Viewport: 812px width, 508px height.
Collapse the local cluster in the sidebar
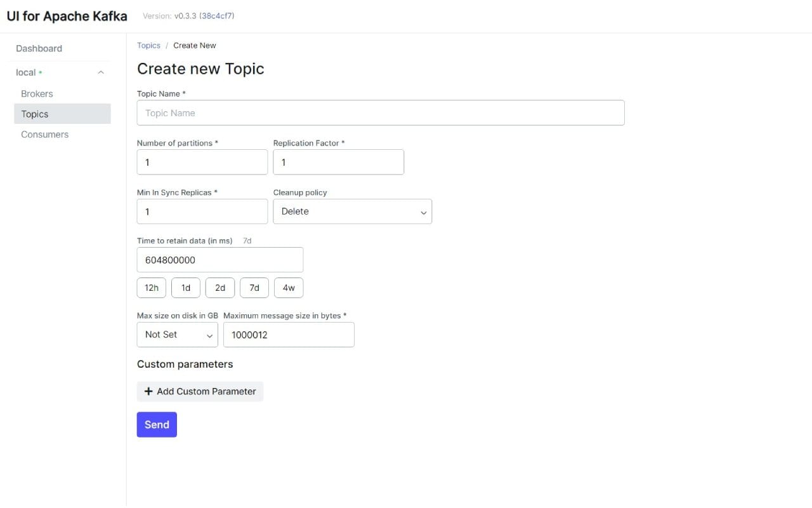[x=100, y=72]
